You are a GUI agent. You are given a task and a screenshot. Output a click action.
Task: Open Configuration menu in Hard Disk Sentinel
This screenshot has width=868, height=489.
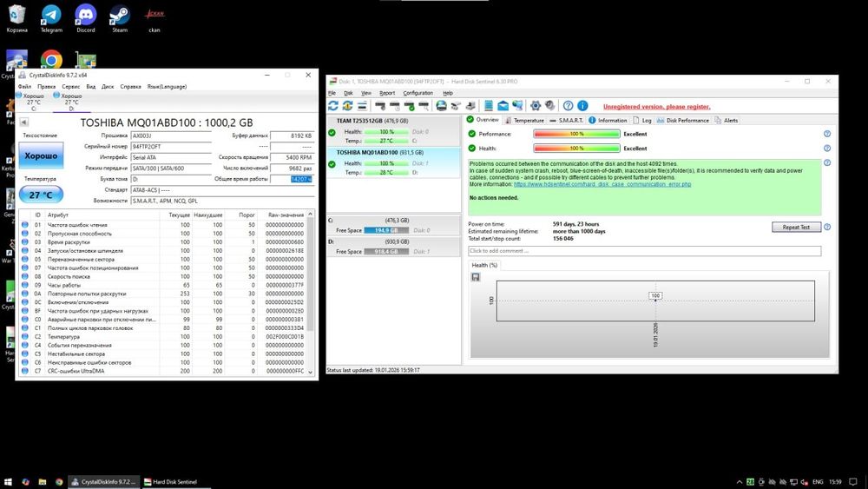point(418,93)
